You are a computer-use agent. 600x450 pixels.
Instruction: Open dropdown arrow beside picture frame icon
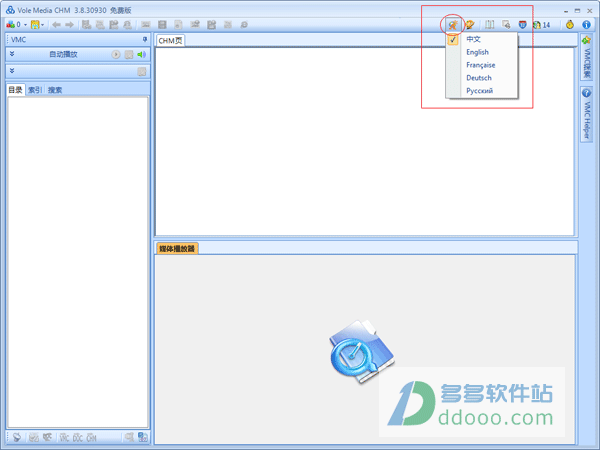point(42,25)
